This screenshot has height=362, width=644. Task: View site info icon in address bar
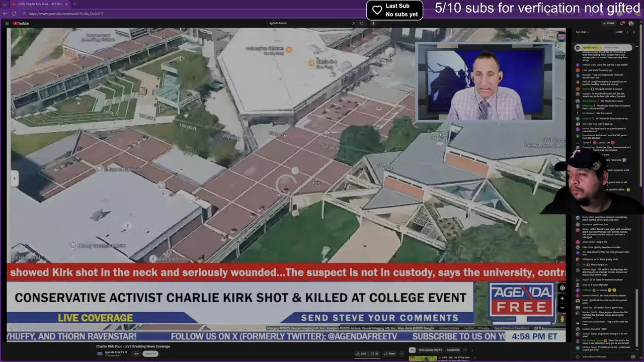coord(24,14)
